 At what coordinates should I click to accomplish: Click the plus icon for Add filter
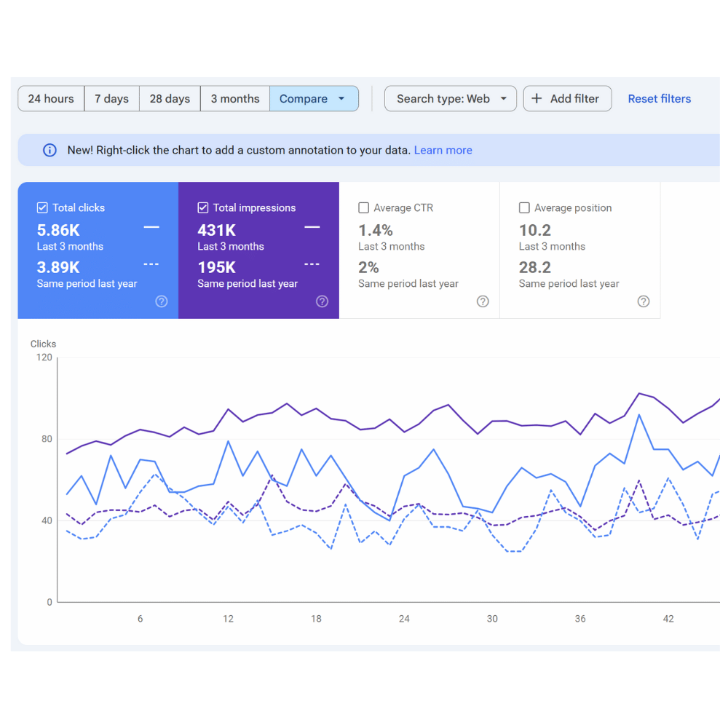[x=537, y=99]
